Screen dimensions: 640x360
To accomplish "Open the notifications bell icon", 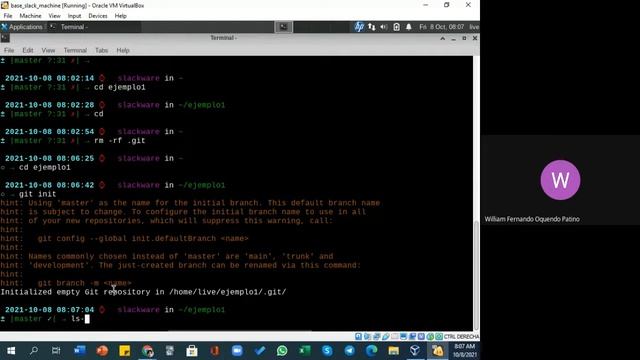I will tap(409, 27).
